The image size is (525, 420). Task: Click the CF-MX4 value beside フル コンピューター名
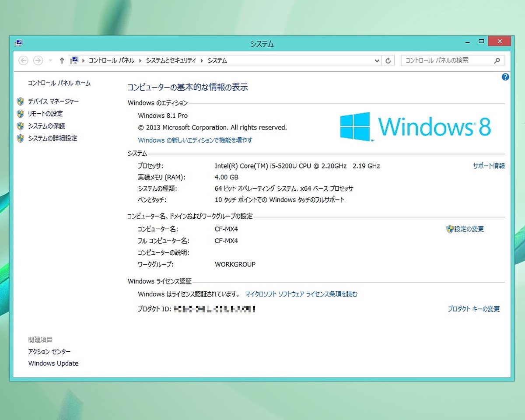(226, 241)
